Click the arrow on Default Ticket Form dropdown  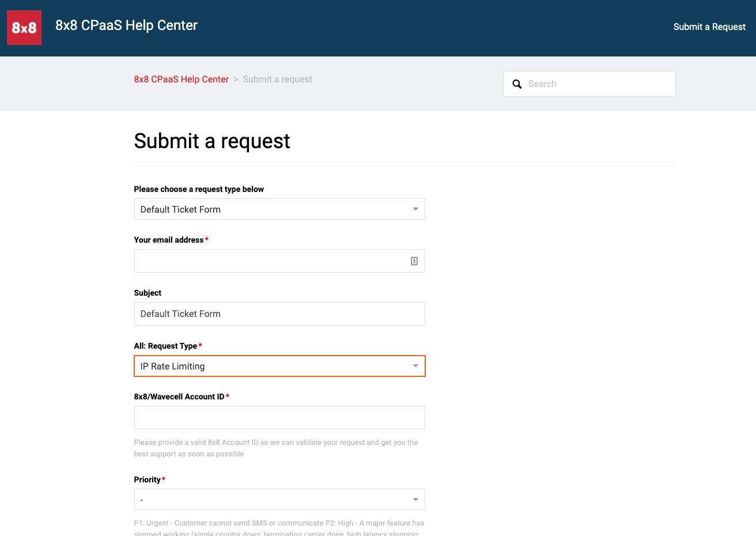tap(415, 209)
